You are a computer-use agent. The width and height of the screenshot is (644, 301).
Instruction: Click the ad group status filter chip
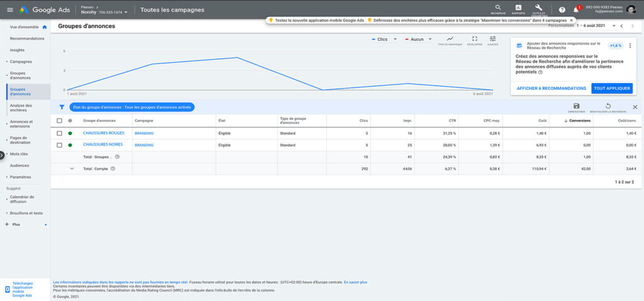pyautogui.click(x=131, y=107)
